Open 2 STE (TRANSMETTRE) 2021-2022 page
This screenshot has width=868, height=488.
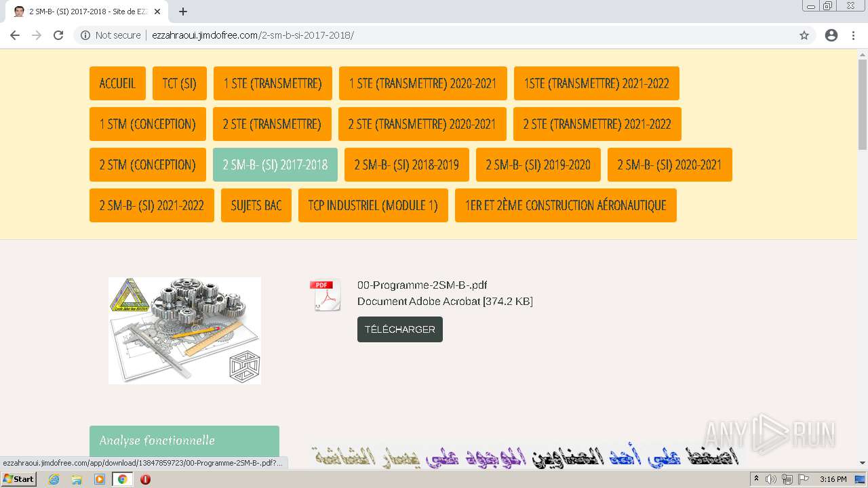(x=597, y=124)
